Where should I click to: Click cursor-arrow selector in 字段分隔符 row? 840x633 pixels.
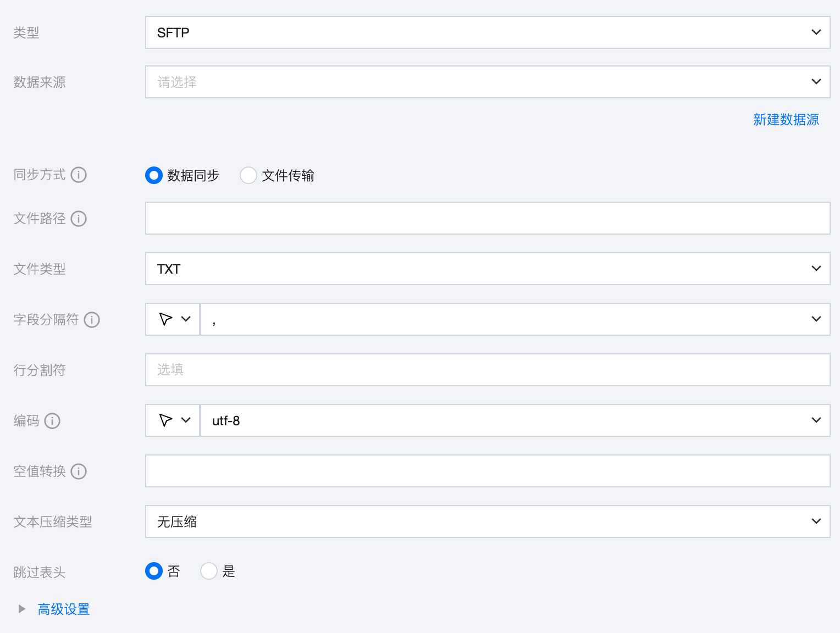point(173,319)
